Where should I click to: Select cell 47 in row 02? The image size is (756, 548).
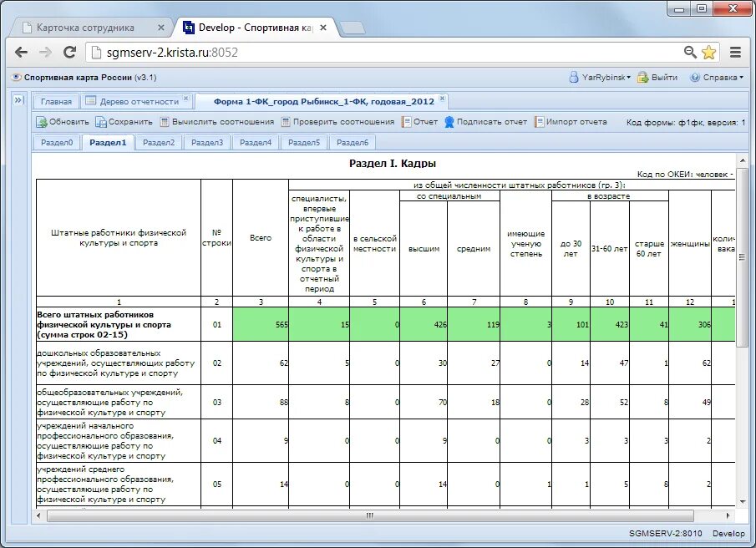point(610,363)
